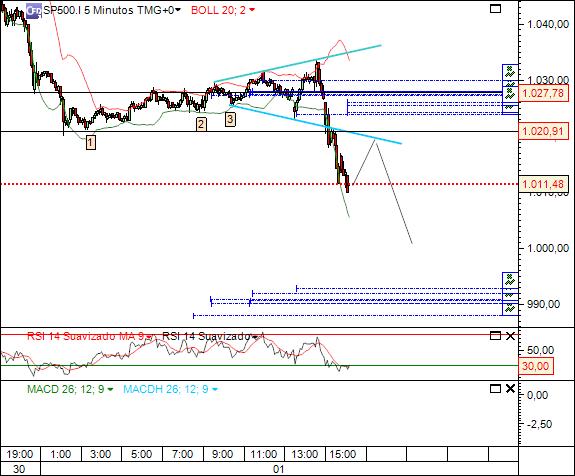Image resolution: width=575 pixels, height=476 pixels.
Task: Select the 1.027,78 price level label
Action: (x=543, y=93)
